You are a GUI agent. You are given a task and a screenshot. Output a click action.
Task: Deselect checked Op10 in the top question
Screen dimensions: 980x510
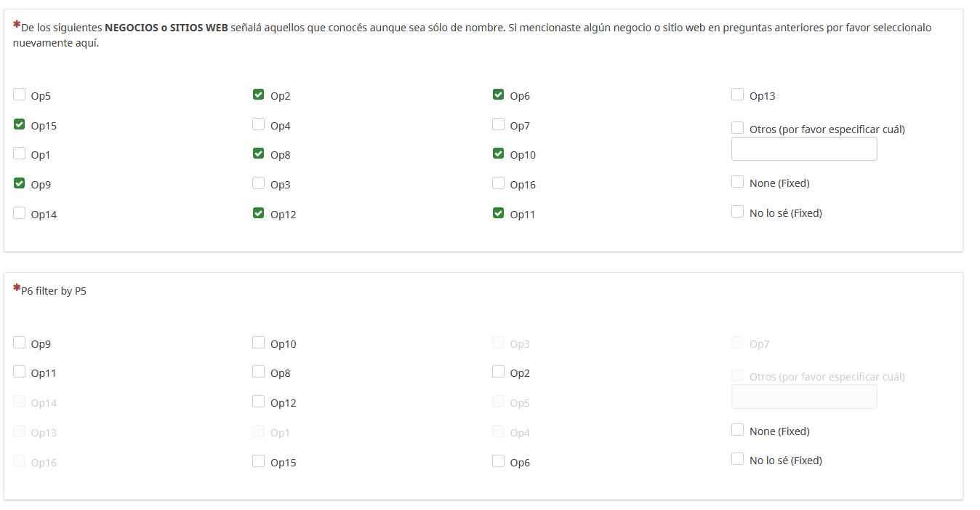498,154
